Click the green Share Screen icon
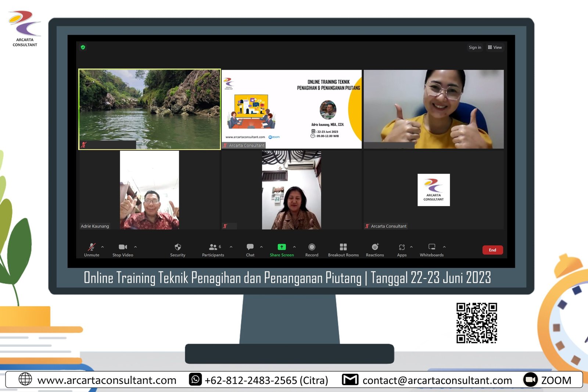Viewport: 588px width, 392px height. [x=282, y=247]
